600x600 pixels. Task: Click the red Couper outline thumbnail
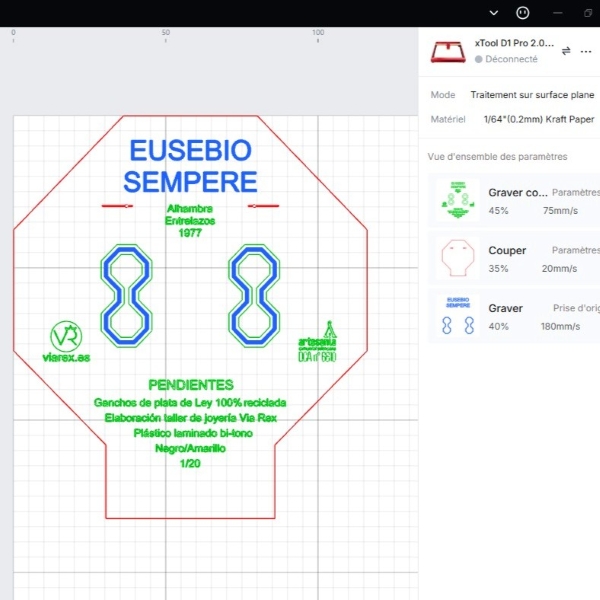457,259
